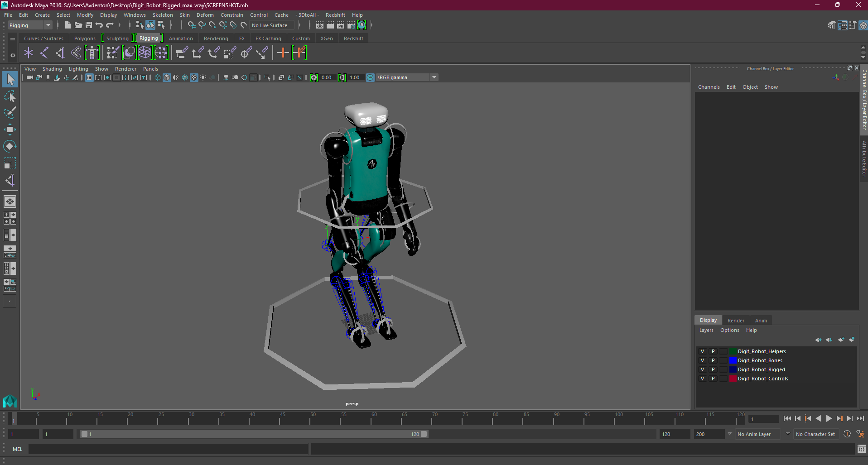Toggle wireframe shading in viewport

point(158,77)
